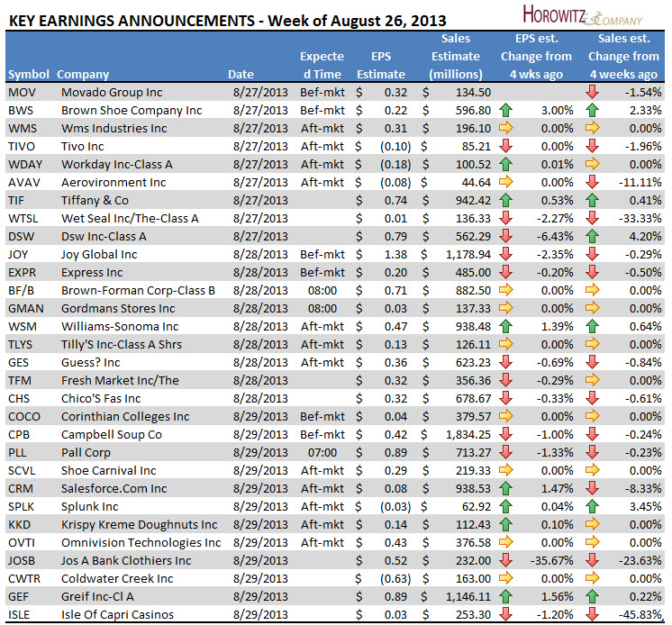
Task: Select the Williams-Sonoma Inc cell
Action: point(120,326)
